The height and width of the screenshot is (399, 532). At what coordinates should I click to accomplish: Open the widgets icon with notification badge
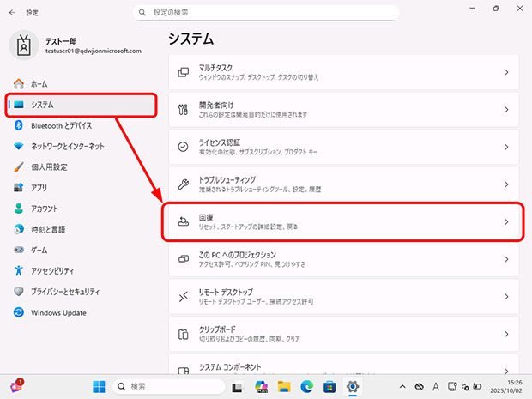(x=17, y=386)
